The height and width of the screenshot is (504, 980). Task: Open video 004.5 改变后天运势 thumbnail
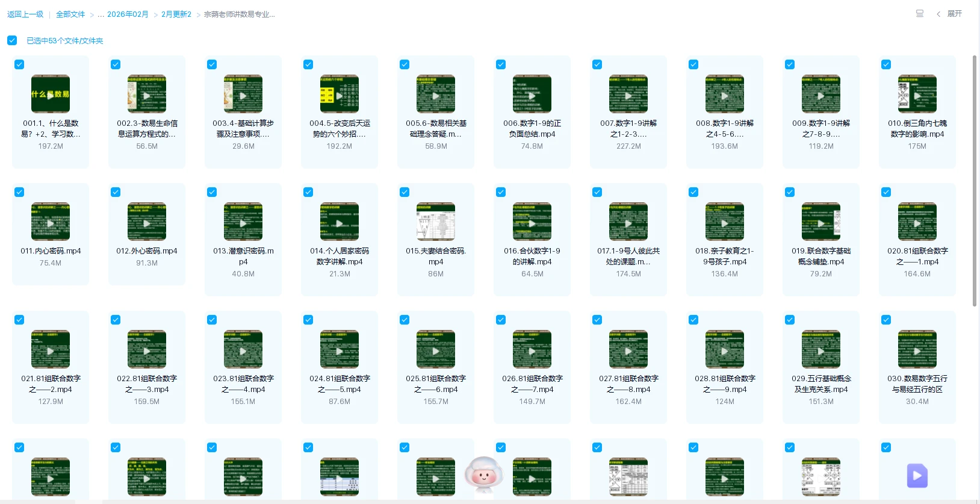pos(340,94)
